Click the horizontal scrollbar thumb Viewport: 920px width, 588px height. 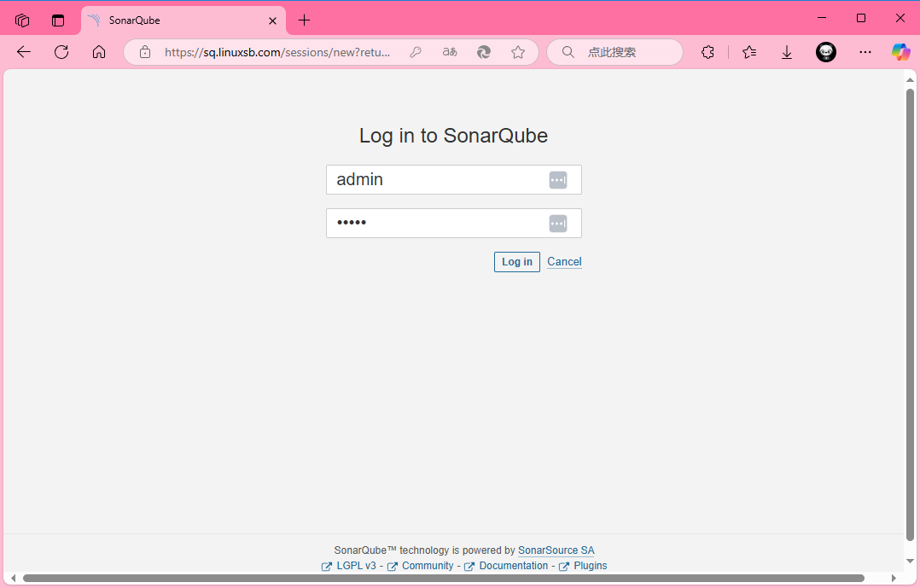444,579
